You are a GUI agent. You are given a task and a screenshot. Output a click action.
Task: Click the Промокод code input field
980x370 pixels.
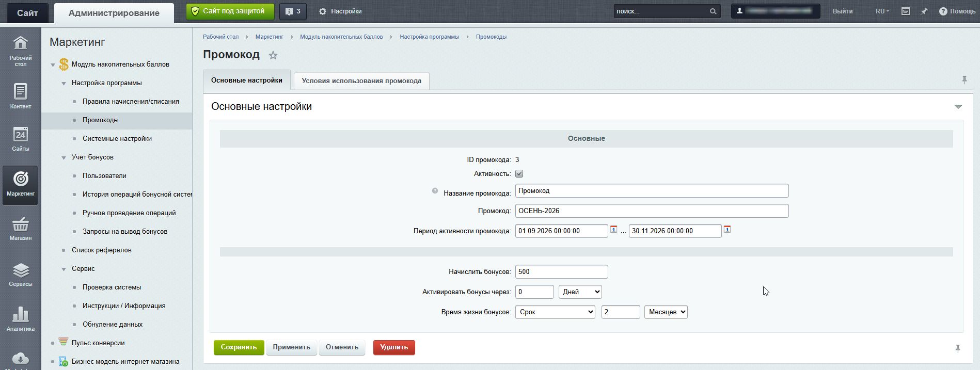(x=652, y=211)
